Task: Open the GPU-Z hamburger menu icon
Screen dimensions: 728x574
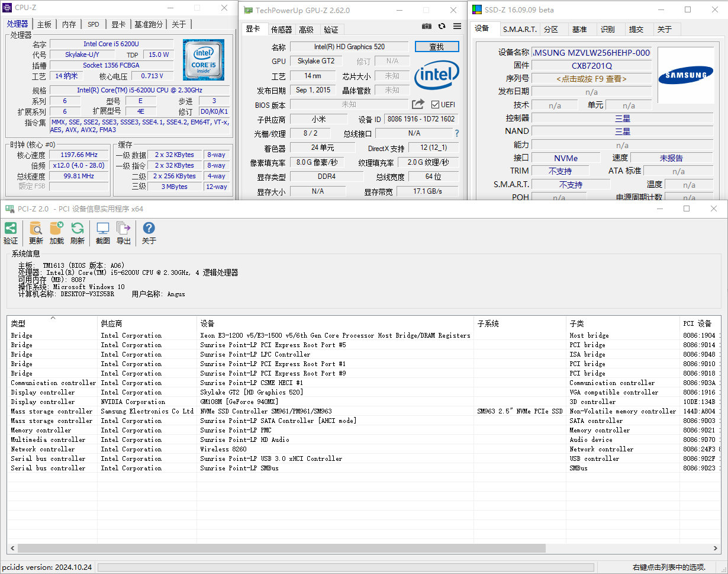Action: 457,26
